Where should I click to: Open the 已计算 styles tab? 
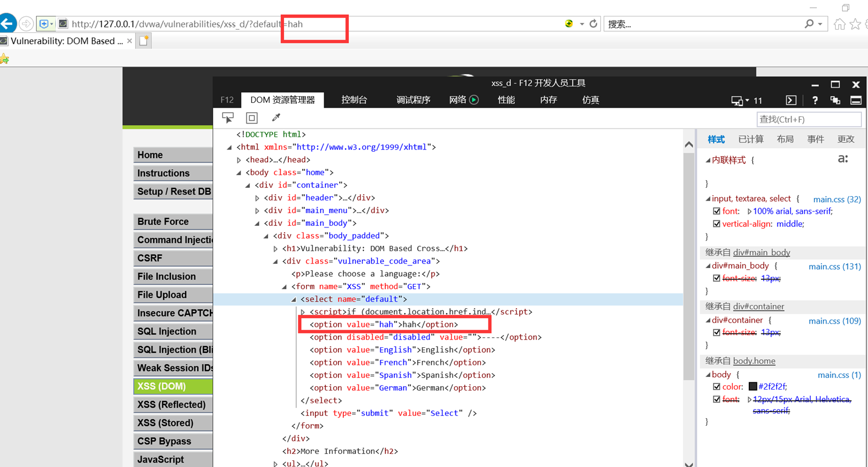coord(751,139)
